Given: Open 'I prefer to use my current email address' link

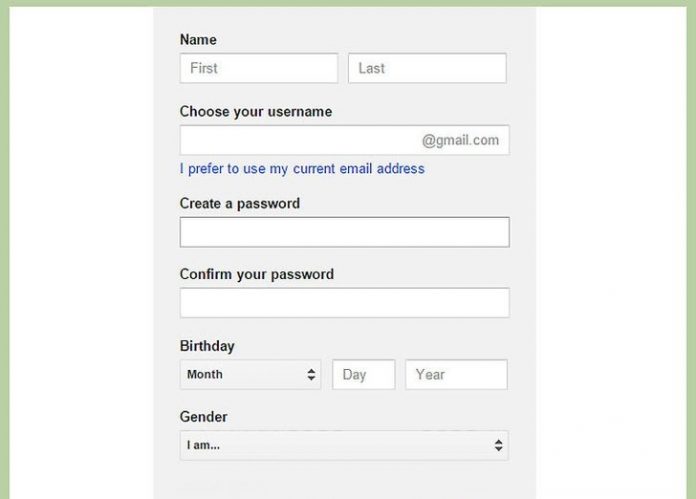Looking at the screenshot, I should (x=302, y=169).
